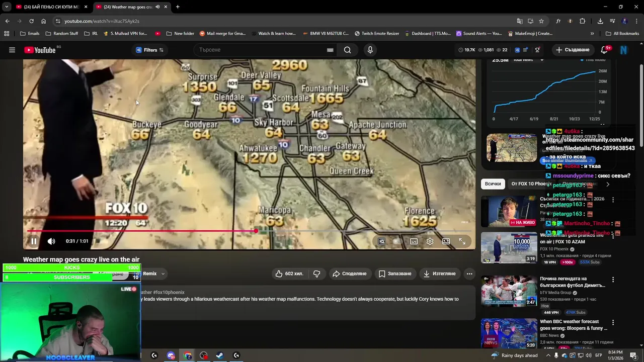Expand the tab search dropdown
Image resolution: width=644 pixels, height=362 pixels.
(6, 7)
